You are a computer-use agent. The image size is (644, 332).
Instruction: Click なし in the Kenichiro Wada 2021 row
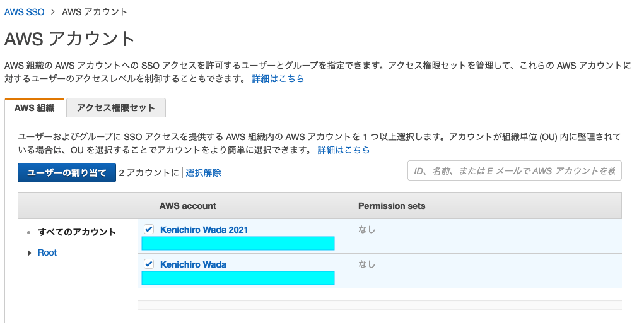click(366, 229)
